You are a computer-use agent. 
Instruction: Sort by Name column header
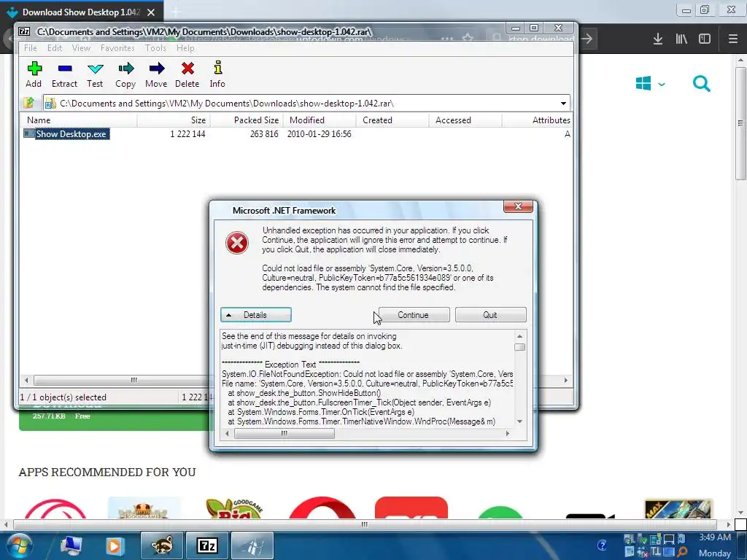79,120
